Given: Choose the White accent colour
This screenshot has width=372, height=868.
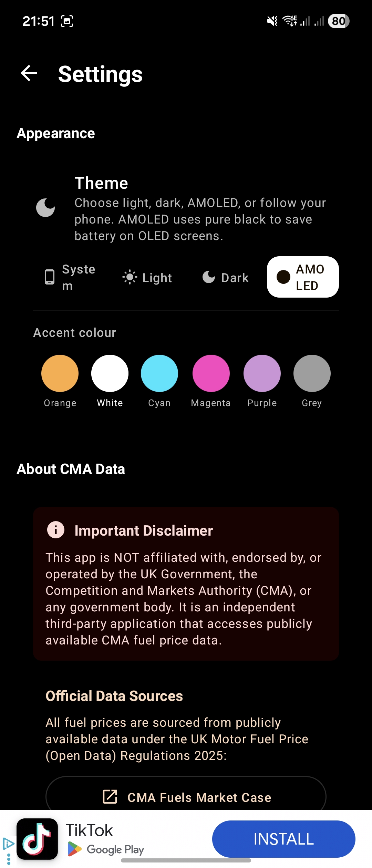Looking at the screenshot, I should 110,373.
